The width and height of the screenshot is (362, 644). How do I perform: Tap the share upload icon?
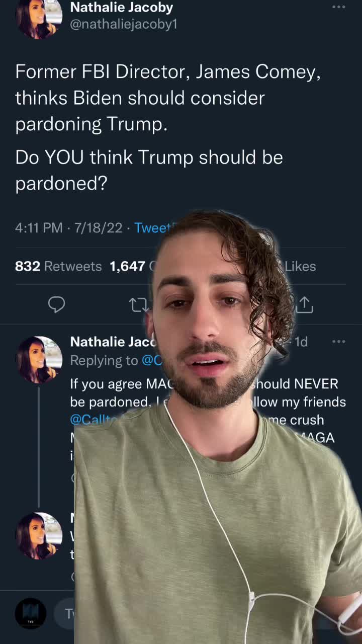304,304
